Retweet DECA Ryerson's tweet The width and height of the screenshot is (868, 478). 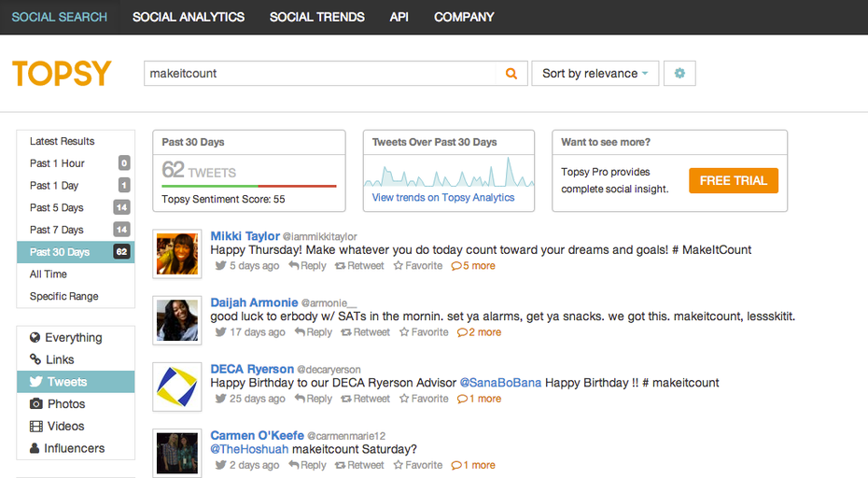365,399
